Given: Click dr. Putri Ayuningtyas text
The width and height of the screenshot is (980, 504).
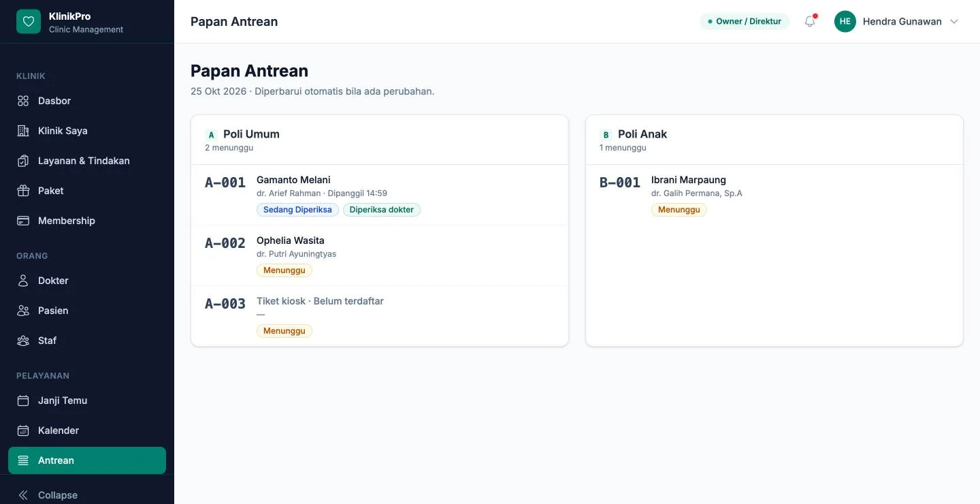Looking at the screenshot, I should click(x=296, y=254).
